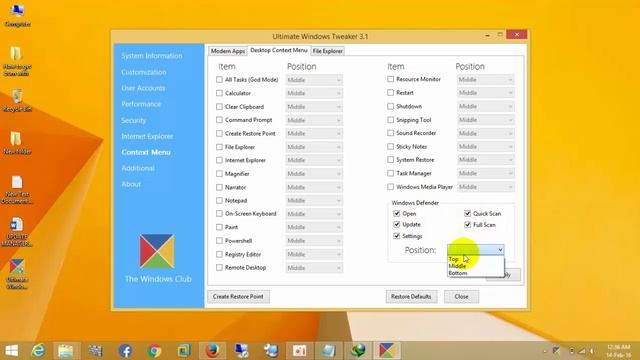
Task: Enable All Tasks (God Mode) checkbox
Action: (x=219, y=80)
